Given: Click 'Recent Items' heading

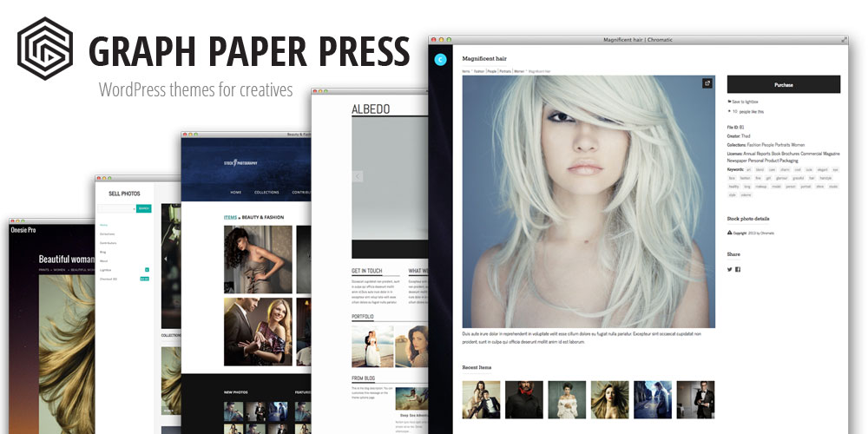Looking at the screenshot, I should (x=477, y=367).
